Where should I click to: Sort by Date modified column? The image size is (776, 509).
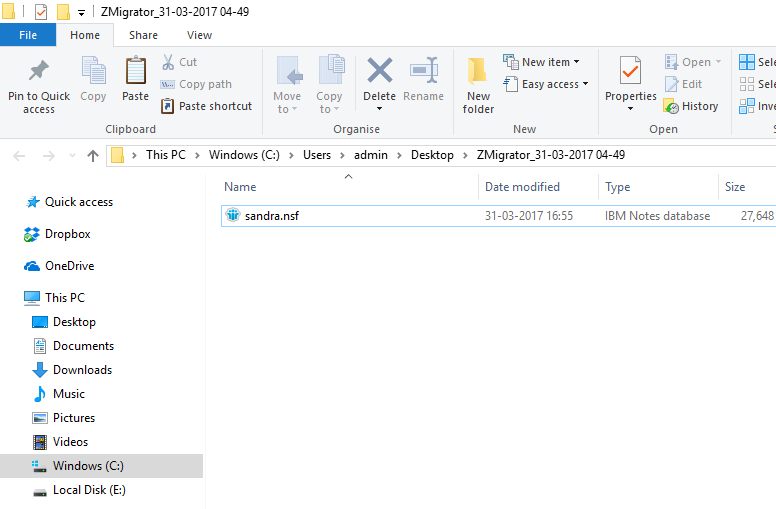point(522,187)
